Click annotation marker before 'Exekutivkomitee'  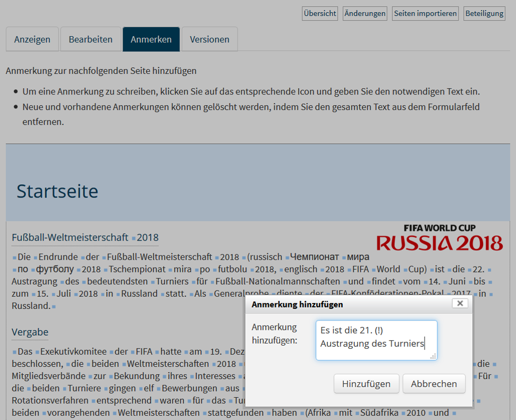coord(37,352)
